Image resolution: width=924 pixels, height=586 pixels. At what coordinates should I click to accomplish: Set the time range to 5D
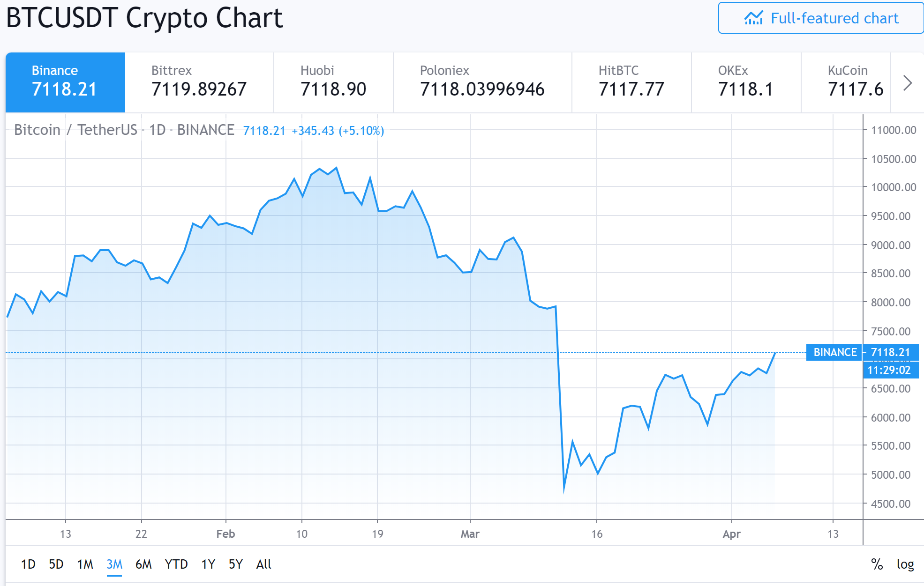coord(56,564)
